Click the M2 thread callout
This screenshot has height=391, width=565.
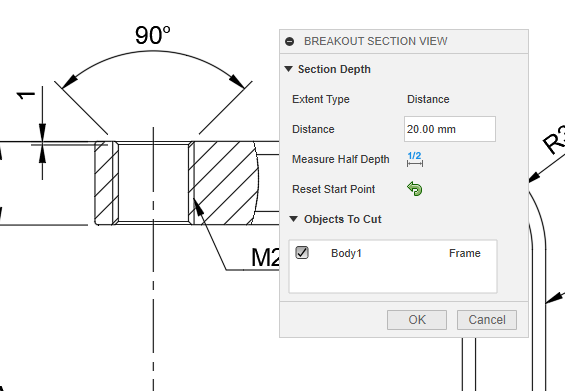pos(265,257)
